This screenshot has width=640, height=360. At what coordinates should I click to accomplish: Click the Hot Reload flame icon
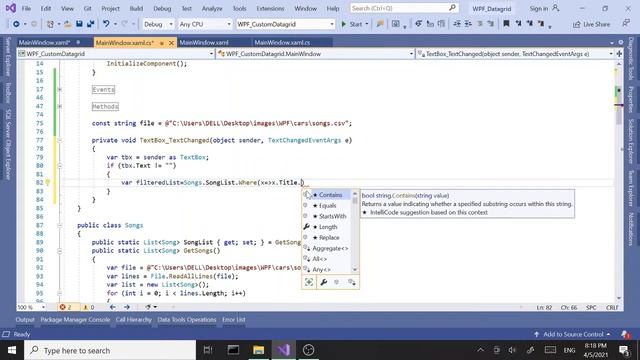pos(380,24)
